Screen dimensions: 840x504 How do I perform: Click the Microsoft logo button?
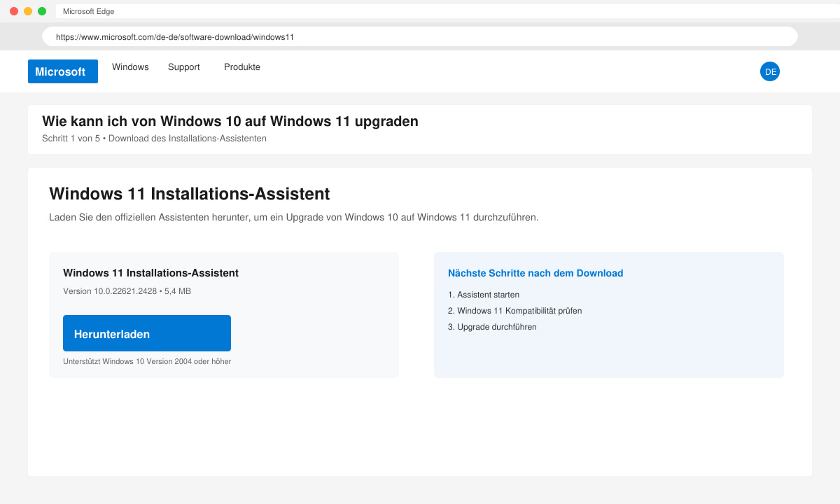pyautogui.click(x=63, y=71)
